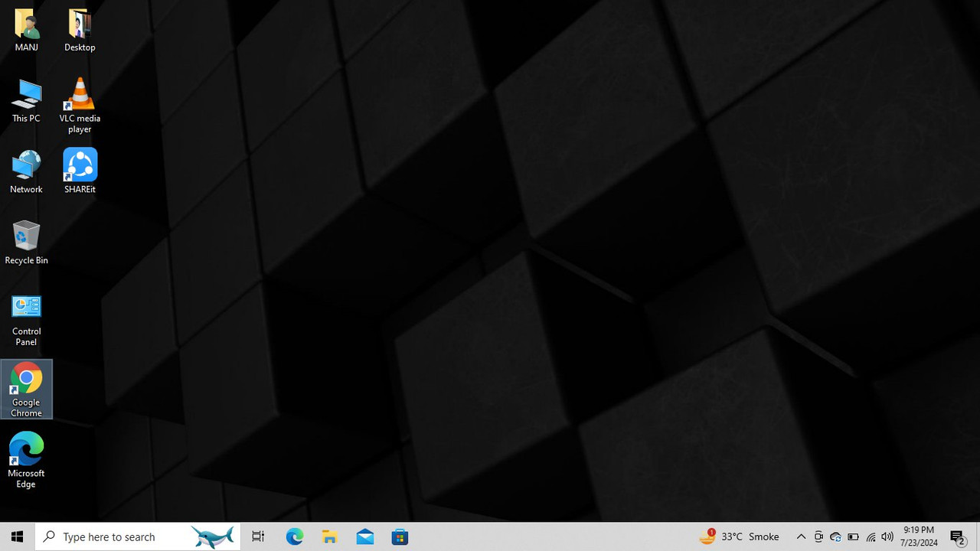
Task: Open the volume speaker control
Action: click(887, 536)
